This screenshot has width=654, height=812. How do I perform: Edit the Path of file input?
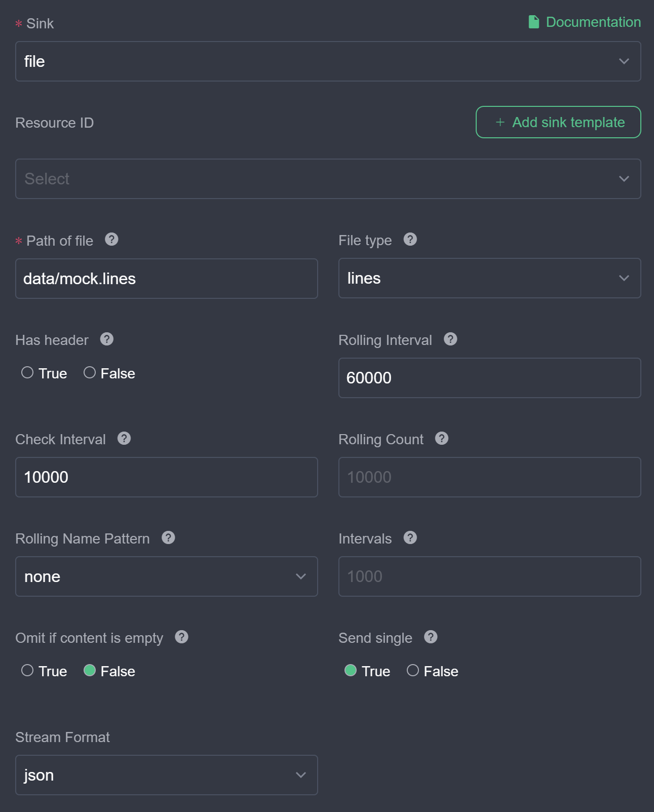click(167, 279)
